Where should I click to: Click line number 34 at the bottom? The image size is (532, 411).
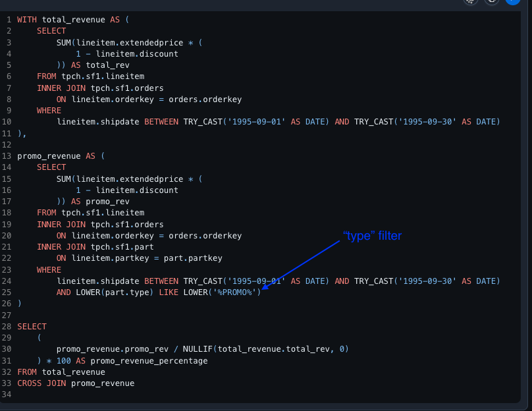click(x=7, y=395)
